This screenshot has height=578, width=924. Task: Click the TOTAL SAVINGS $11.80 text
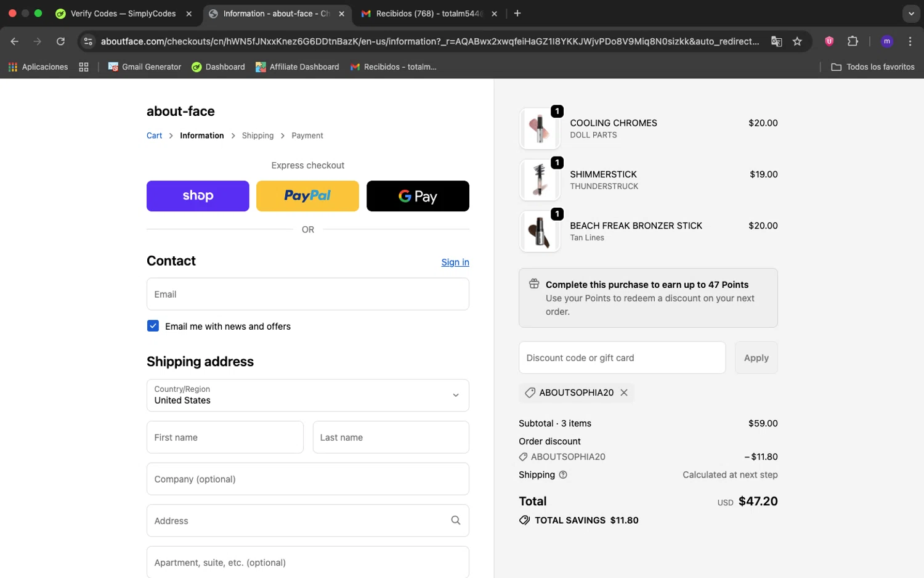click(x=586, y=520)
